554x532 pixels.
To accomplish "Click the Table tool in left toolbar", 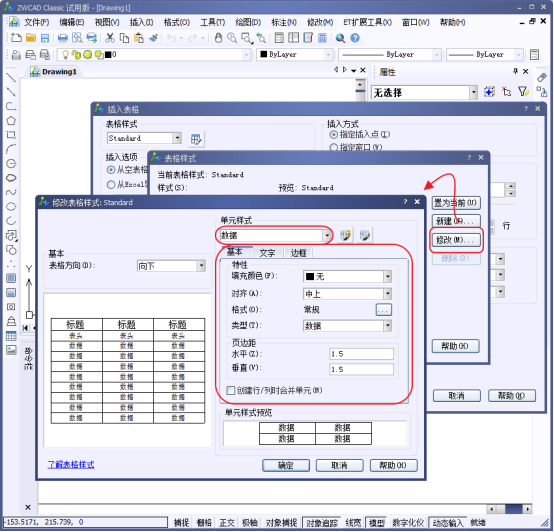I will pos(11,336).
